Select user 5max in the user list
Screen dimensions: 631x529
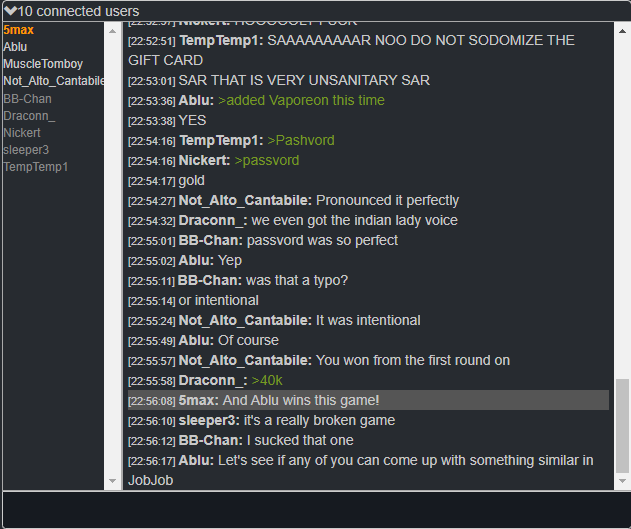(x=19, y=30)
